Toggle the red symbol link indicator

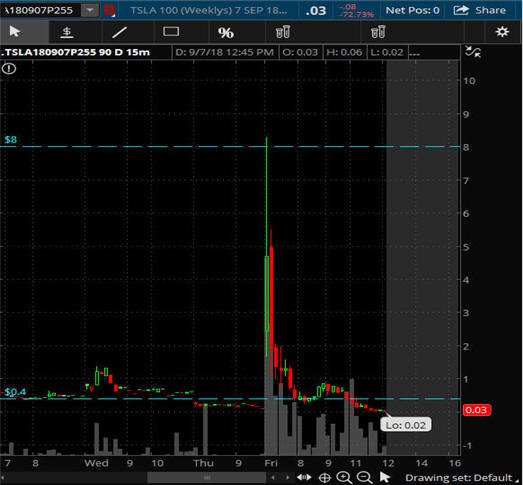click(x=109, y=10)
